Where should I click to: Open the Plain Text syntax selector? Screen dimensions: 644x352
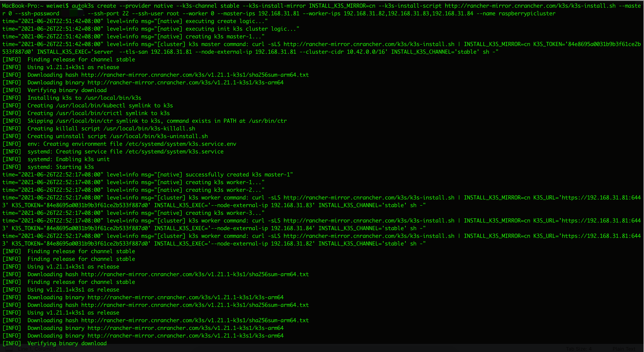point(624,349)
